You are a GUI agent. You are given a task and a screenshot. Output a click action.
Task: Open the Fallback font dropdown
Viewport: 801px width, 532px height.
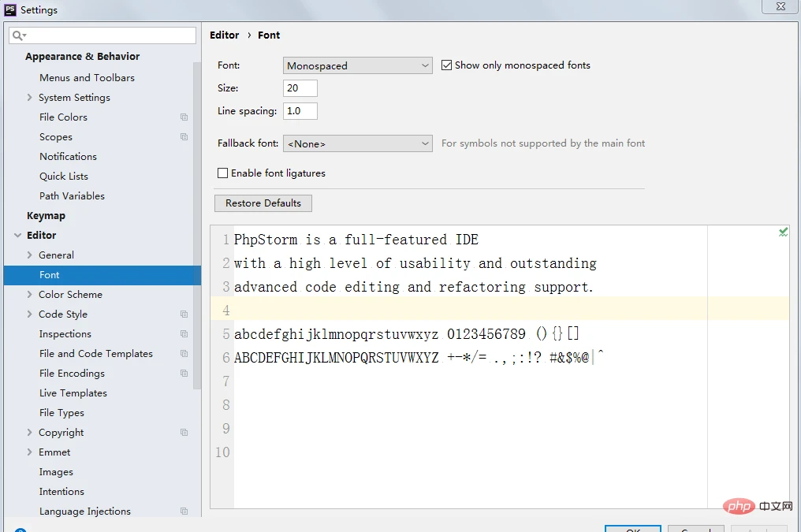tap(357, 143)
